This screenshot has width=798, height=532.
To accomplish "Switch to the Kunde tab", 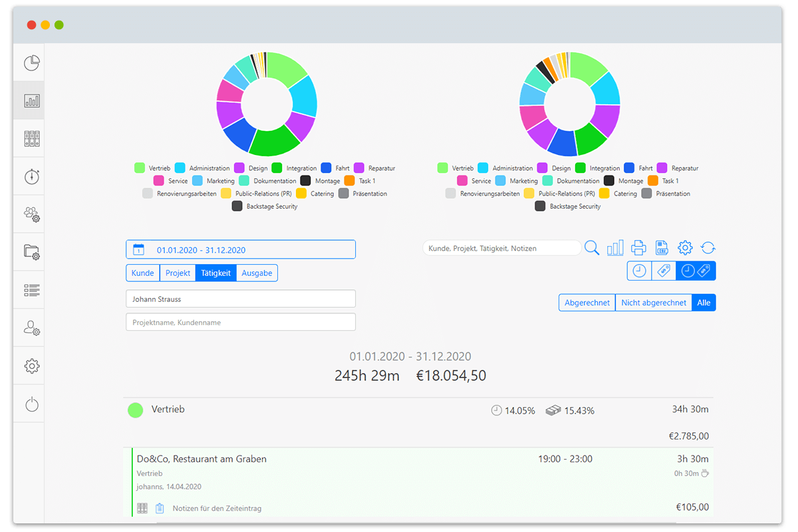I will click(x=143, y=273).
